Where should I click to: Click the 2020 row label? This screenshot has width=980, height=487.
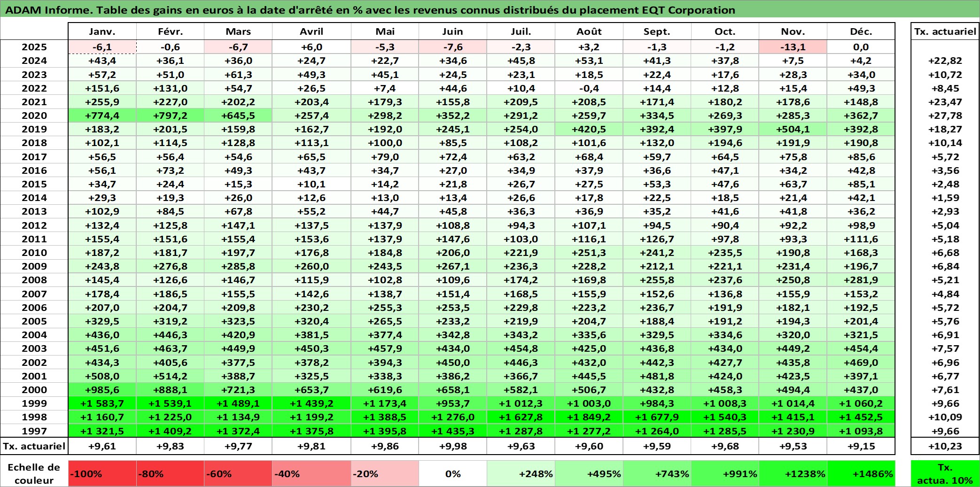(x=34, y=116)
